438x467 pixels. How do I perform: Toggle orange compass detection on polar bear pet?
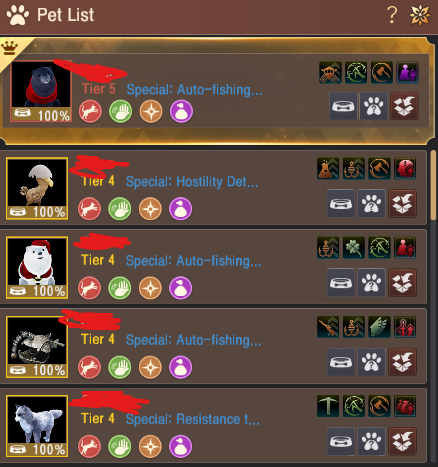click(x=150, y=288)
